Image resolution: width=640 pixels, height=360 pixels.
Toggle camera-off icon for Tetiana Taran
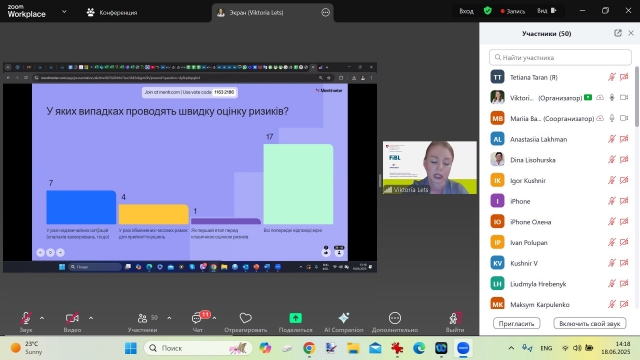624,77
